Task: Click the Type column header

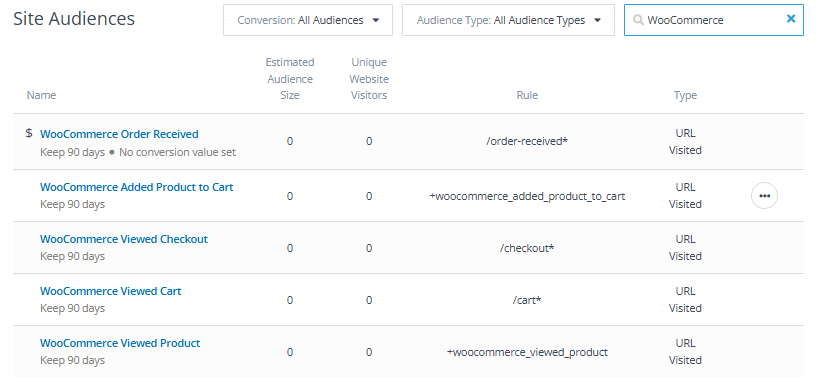Action: point(685,95)
